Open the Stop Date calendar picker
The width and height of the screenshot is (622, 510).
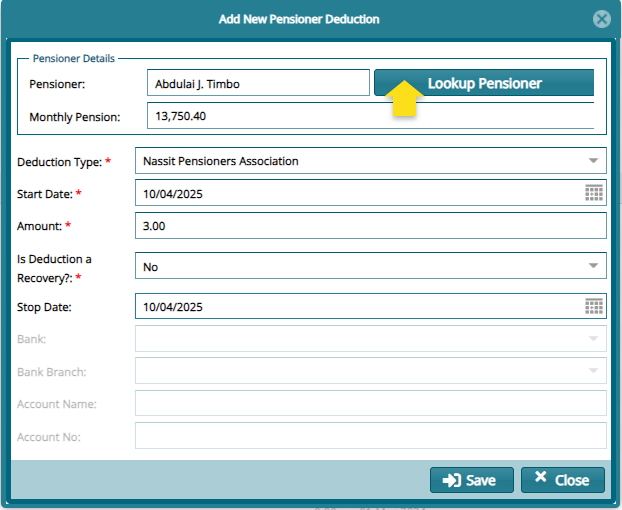(593, 306)
